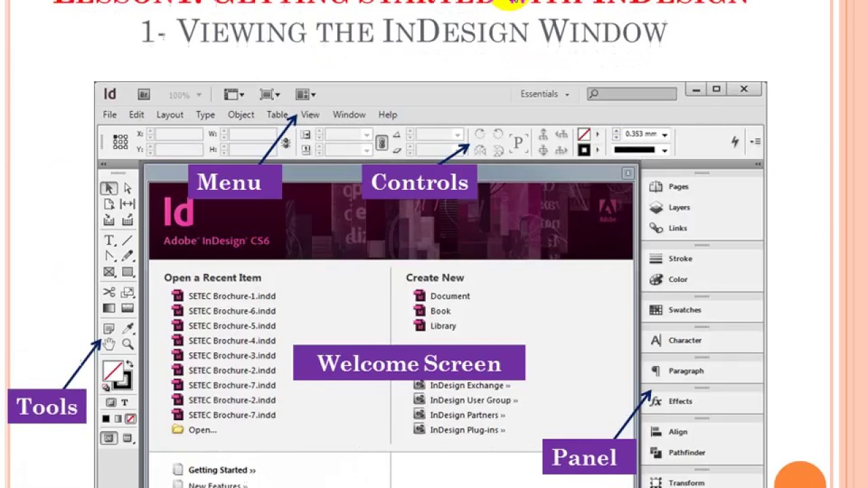Activate the Type tool
The width and height of the screenshot is (868, 488).
[109, 241]
